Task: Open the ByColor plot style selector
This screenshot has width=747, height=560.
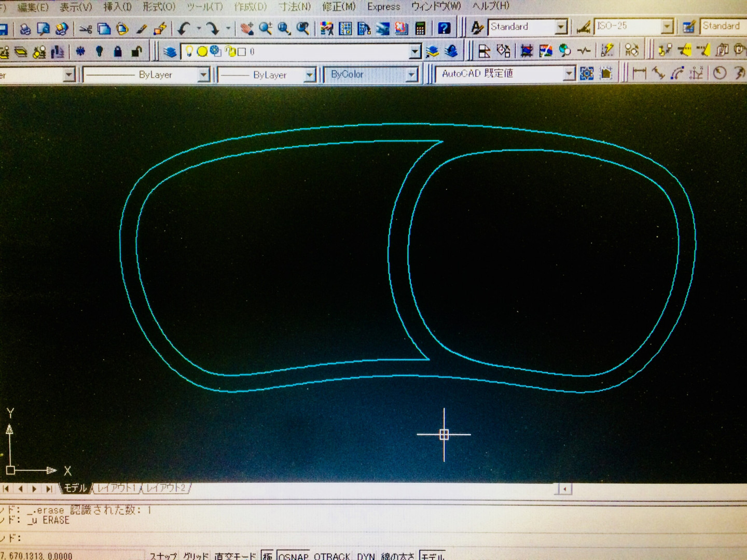Action: 412,75
